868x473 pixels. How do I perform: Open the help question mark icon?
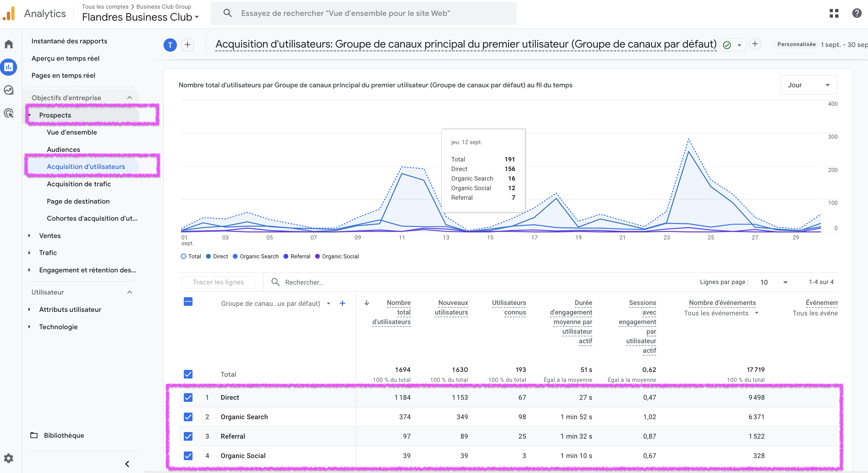857,13
